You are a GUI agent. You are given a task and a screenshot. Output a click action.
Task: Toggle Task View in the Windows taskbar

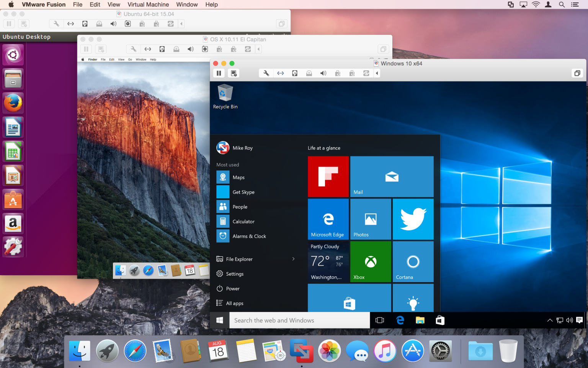tap(379, 320)
